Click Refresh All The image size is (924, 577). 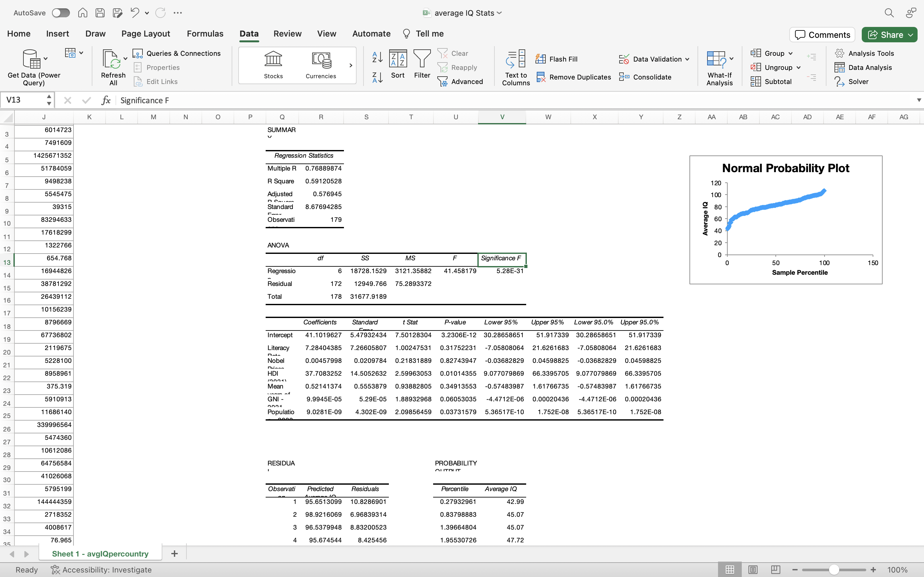pyautogui.click(x=113, y=66)
